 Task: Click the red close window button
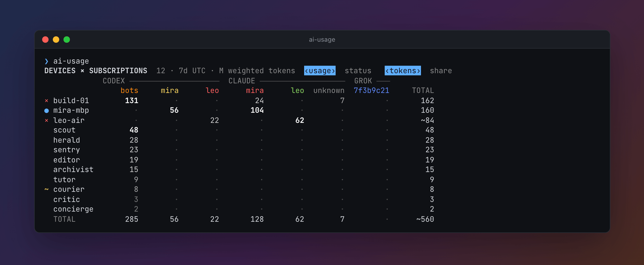(45, 40)
